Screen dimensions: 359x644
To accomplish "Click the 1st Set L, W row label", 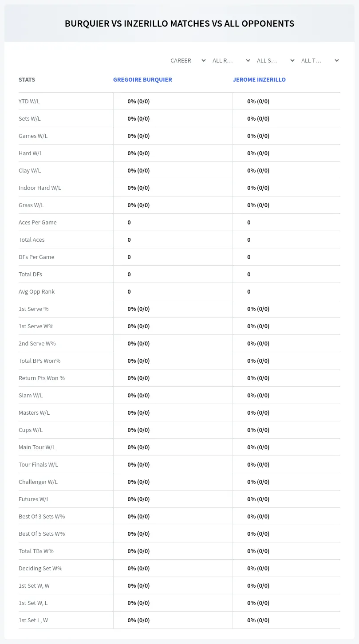I will [x=33, y=620].
